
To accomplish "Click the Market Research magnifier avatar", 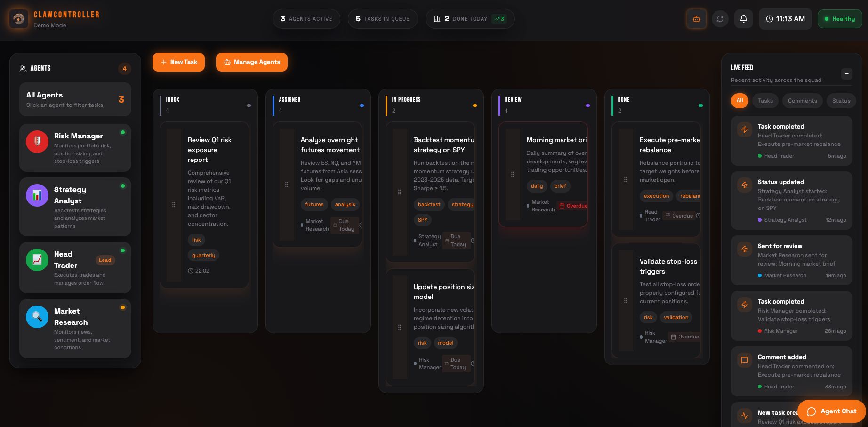I will (x=37, y=316).
